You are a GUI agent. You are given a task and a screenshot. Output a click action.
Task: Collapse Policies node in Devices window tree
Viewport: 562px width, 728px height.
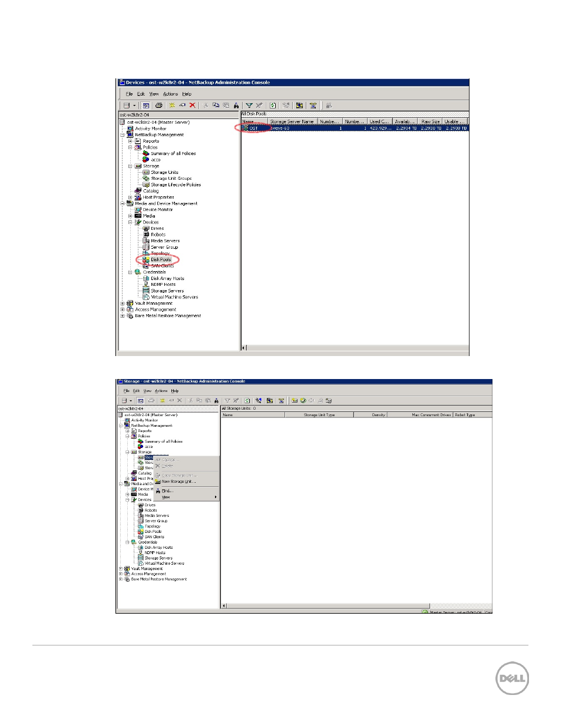[x=130, y=147]
